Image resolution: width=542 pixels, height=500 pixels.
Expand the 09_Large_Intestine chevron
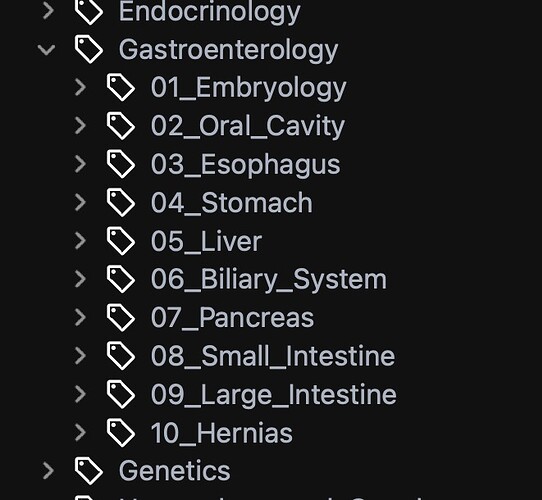pos(80,395)
